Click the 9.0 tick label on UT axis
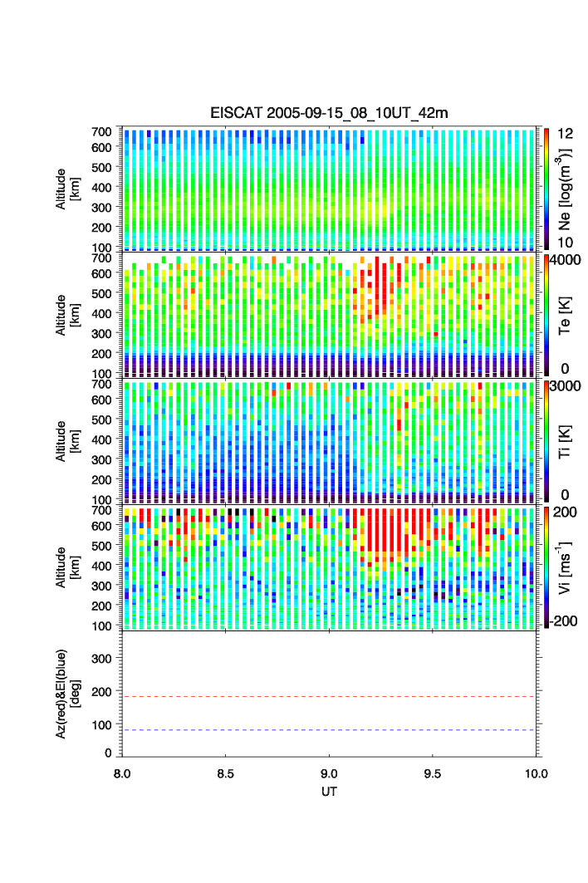 [x=329, y=773]
